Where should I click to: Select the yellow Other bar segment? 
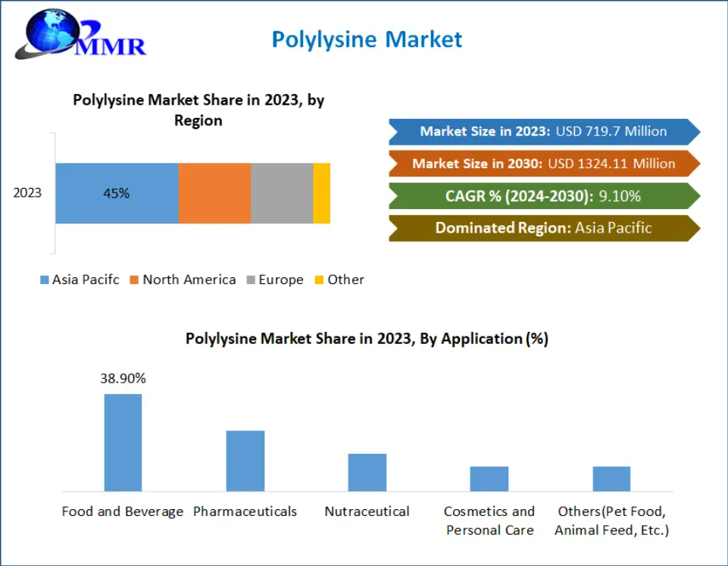point(321,193)
